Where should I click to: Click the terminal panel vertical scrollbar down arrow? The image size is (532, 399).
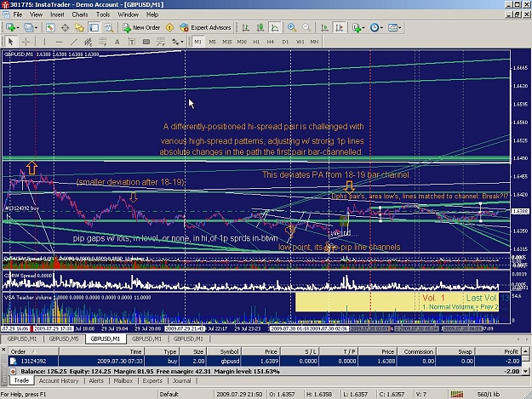pyautogui.click(x=525, y=371)
